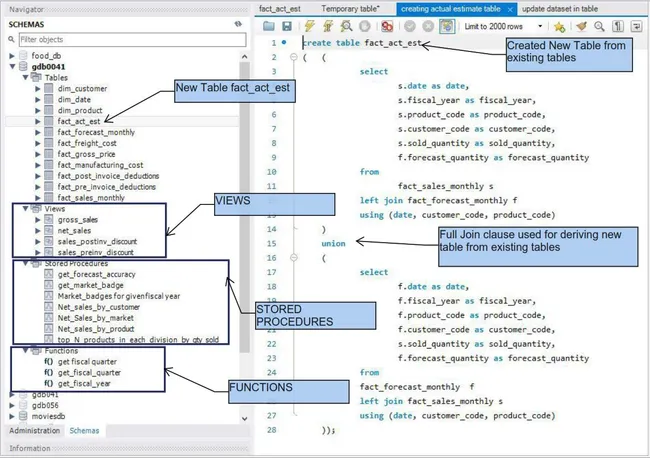Expand the gdb056 schema
The width and height of the screenshot is (650, 458).
pos(12,405)
